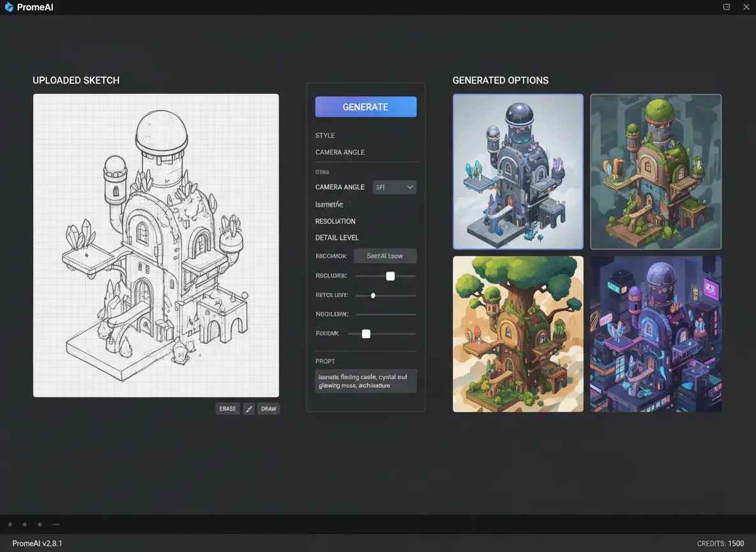
Task: Expand the DETAIL LEVEL section
Action: [x=337, y=238]
